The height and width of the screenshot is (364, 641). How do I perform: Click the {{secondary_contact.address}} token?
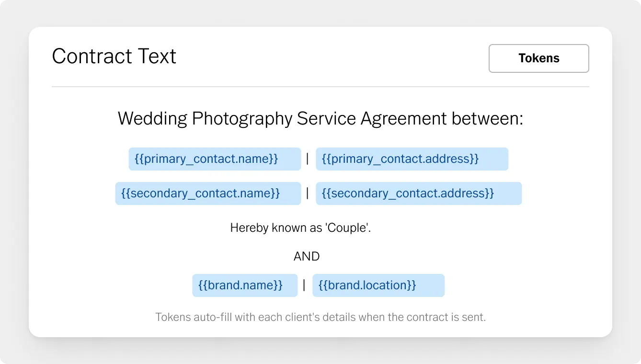(x=419, y=193)
